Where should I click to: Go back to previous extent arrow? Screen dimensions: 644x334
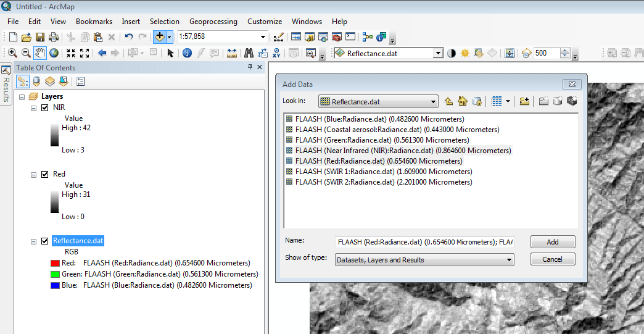102,53
